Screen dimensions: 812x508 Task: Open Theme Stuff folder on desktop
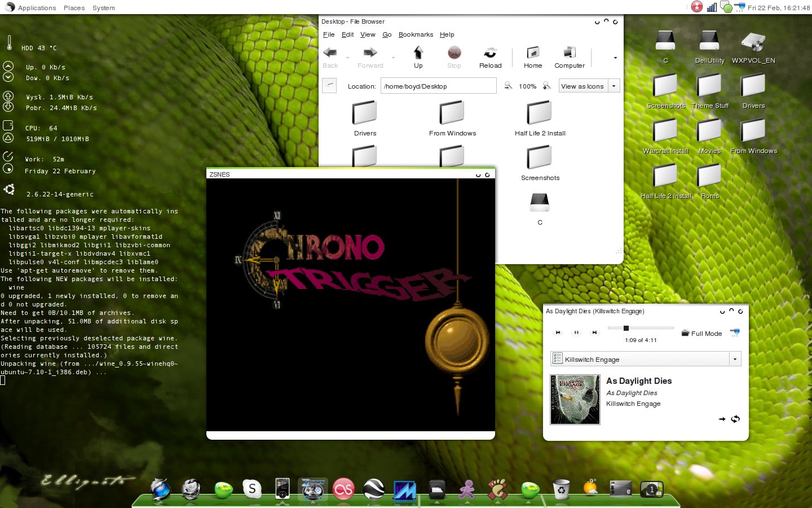[709, 92]
